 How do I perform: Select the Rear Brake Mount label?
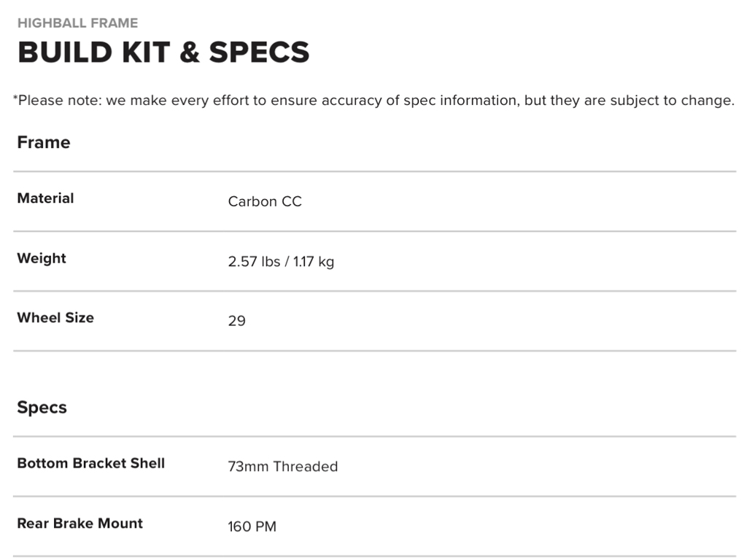tap(80, 523)
